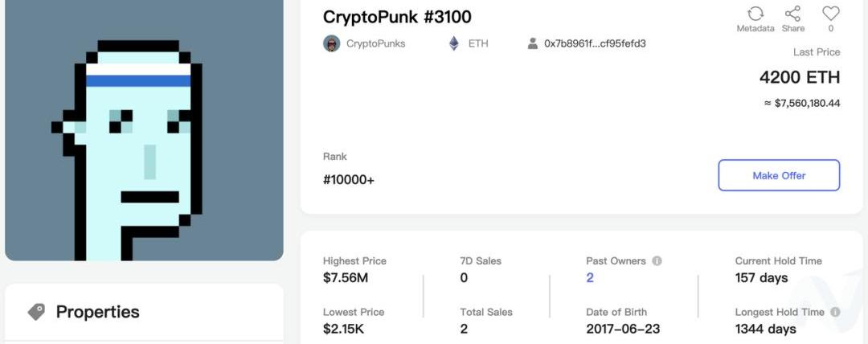Click the ETH chain label

tap(478, 43)
